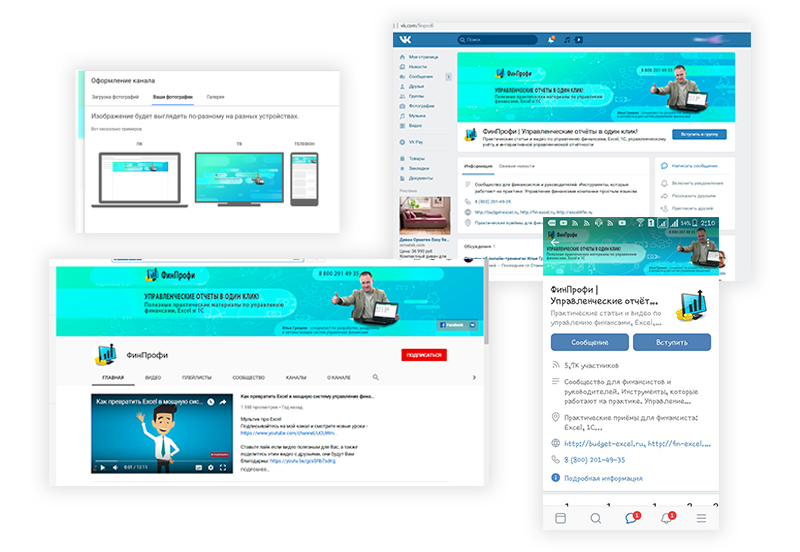Tap Подробная информация link
Image resolution: width=800 pixels, height=552 pixels.
coord(603,478)
